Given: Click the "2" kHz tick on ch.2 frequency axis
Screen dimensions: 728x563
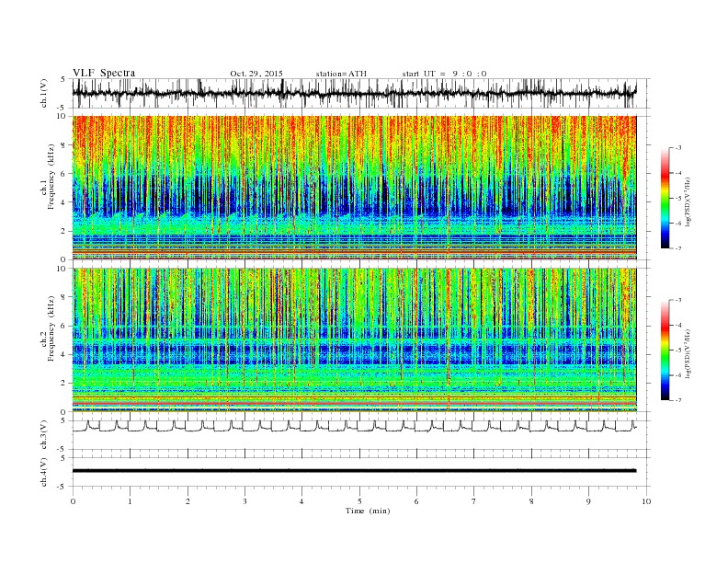Looking at the screenshot, I should pos(64,384).
